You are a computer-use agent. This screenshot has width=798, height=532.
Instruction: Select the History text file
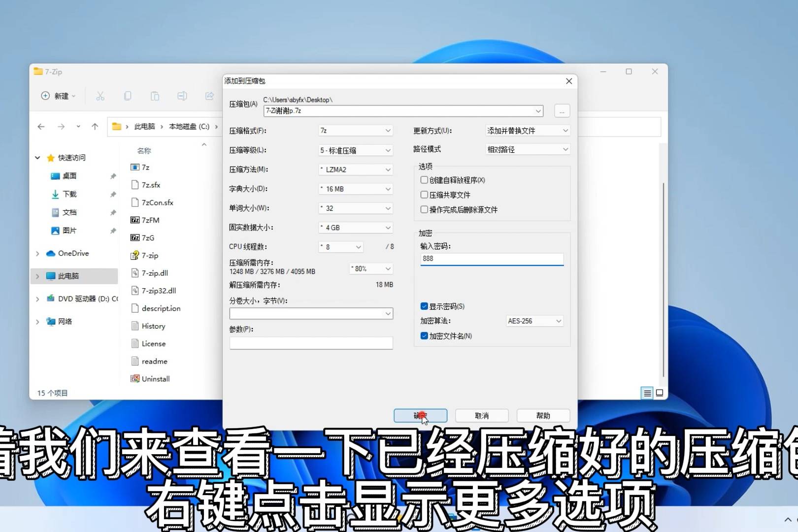(148, 326)
